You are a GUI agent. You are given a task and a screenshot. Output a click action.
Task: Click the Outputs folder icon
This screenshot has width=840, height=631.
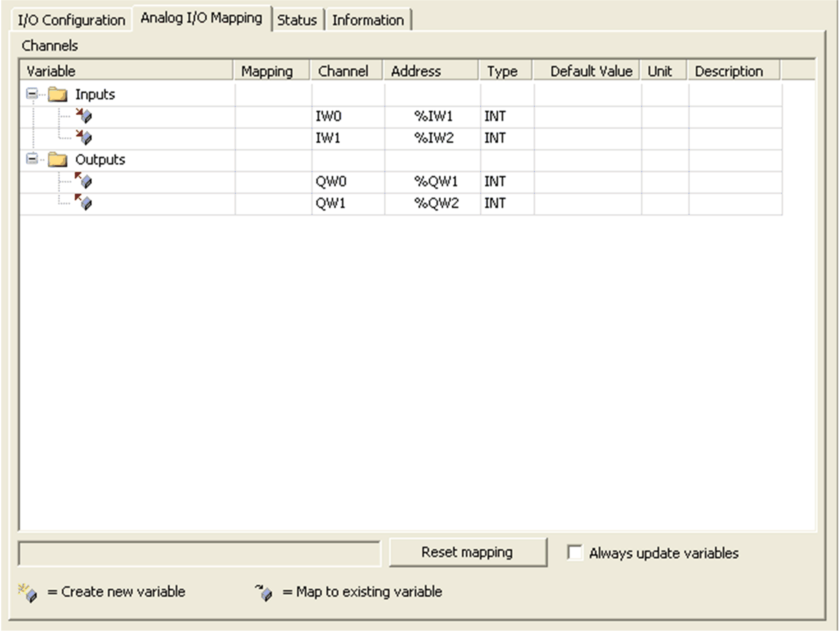click(57, 159)
